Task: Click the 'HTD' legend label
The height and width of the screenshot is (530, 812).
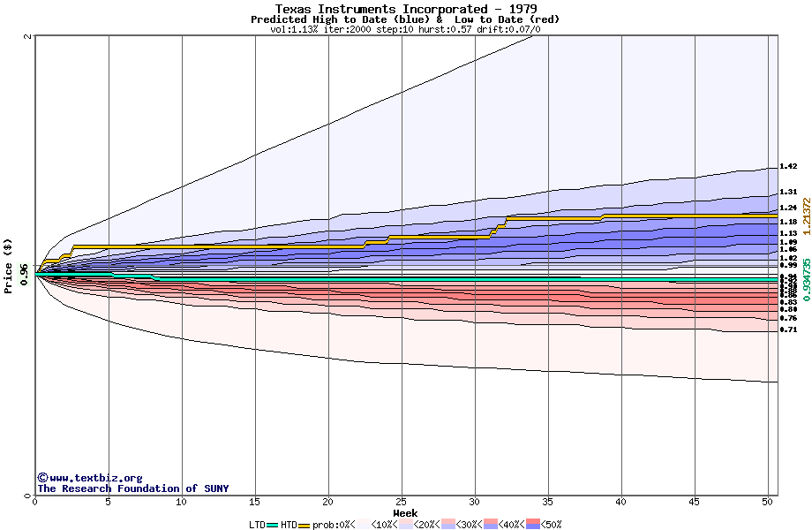Action: (x=289, y=525)
